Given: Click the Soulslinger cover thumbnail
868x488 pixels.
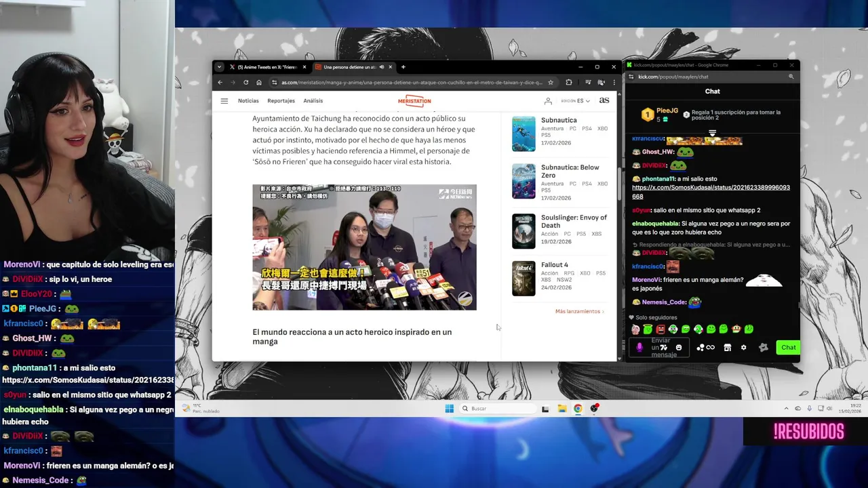Looking at the screenshot, I should [524, 231].
